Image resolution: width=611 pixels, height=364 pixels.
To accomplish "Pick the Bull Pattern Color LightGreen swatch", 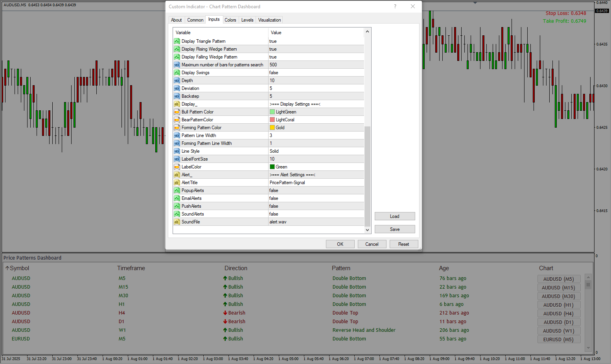I will point(272,112).
